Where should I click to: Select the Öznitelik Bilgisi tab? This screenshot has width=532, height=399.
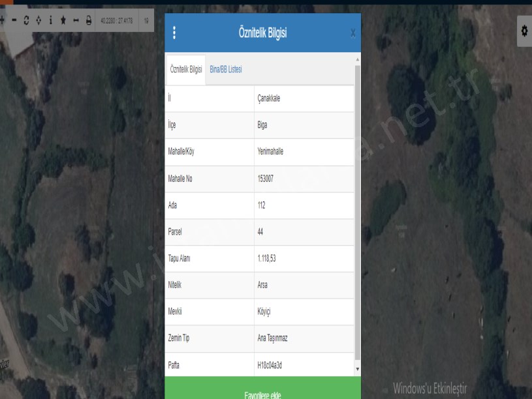tap(186, 69)
